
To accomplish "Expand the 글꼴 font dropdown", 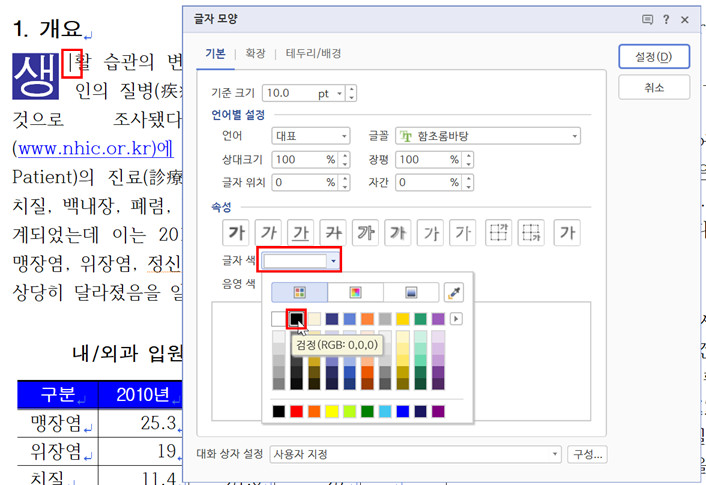I will (x=574, y=135).
